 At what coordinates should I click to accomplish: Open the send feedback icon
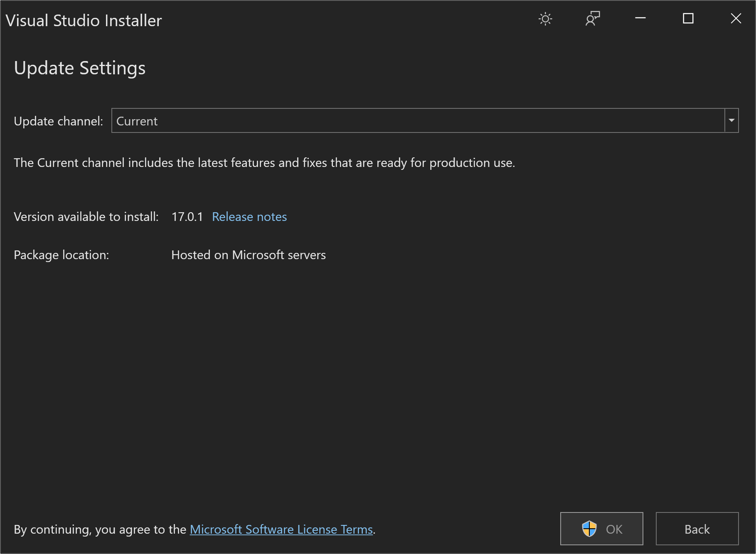point(593,19)
